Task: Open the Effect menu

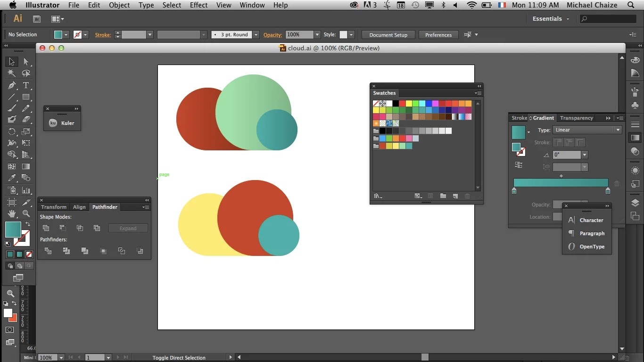Action: (x=198, y=5)
